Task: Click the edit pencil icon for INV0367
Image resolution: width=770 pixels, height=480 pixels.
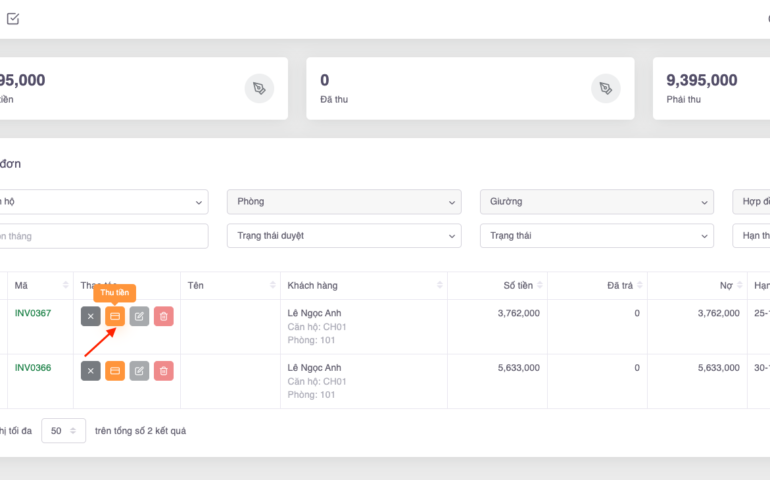Action: [x=139, y=316]
